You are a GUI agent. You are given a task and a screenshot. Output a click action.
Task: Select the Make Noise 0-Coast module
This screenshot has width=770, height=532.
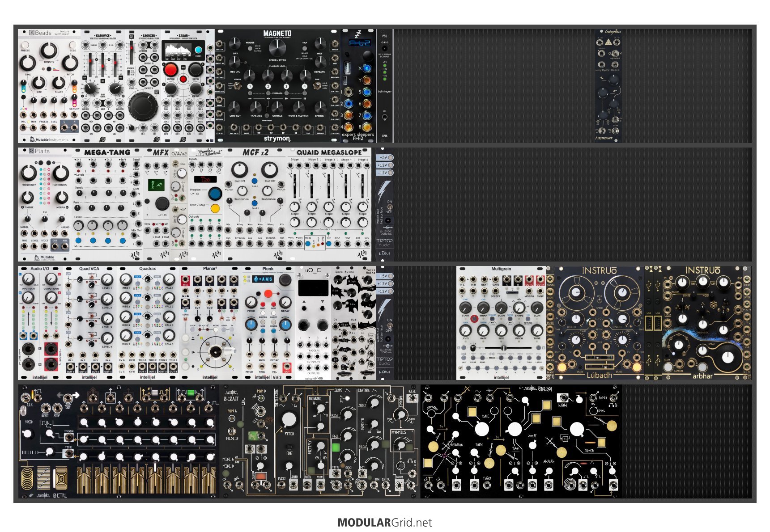(x=320, y=442)
